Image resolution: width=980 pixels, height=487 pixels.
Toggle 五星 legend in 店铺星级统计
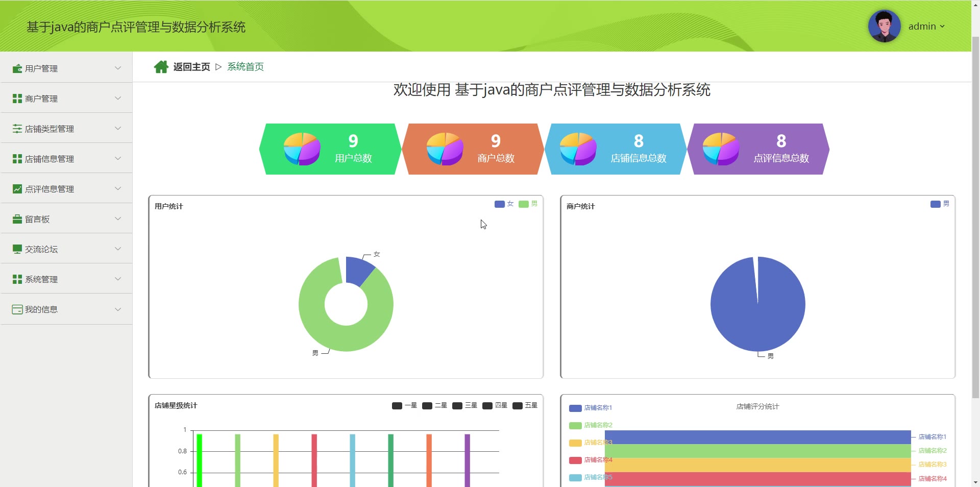[525, 405]
